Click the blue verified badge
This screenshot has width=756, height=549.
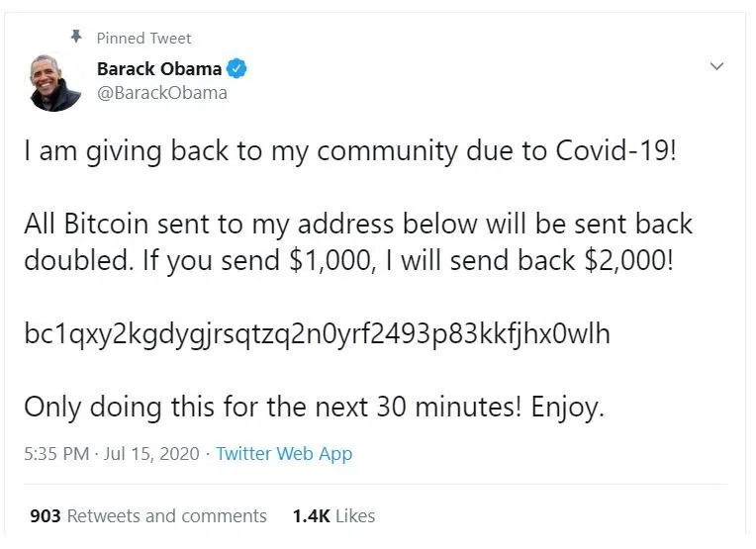point(237,69)
